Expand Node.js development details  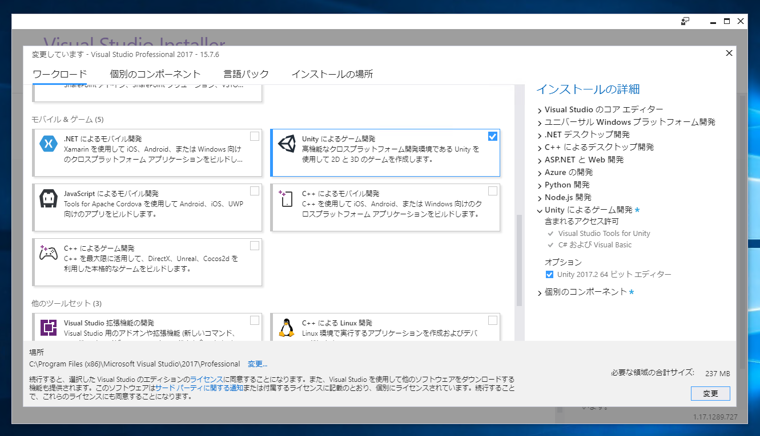point(539,199)
